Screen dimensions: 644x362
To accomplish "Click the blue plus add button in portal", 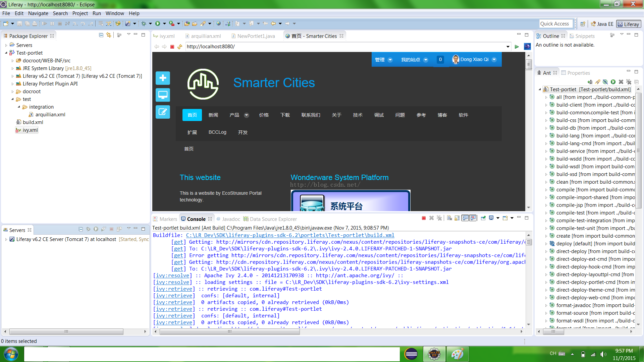I will (163, 78).
